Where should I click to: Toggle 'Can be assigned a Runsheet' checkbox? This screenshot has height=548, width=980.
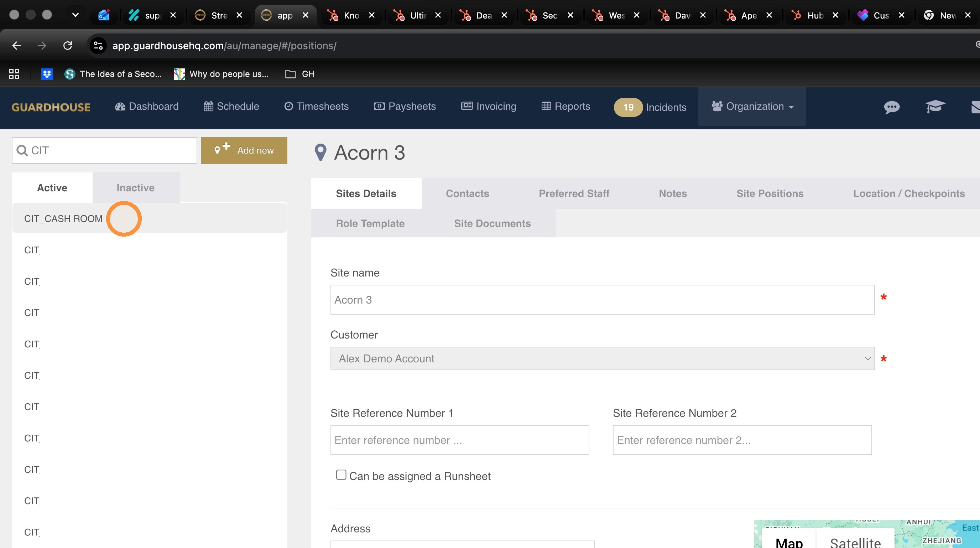(x=341, y=475)
